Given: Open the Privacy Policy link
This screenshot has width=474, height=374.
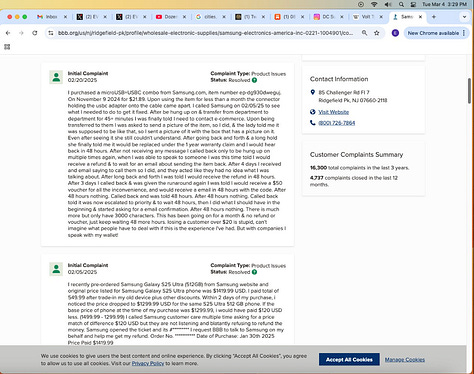Looking at the screenshot, I should (148, 363).
